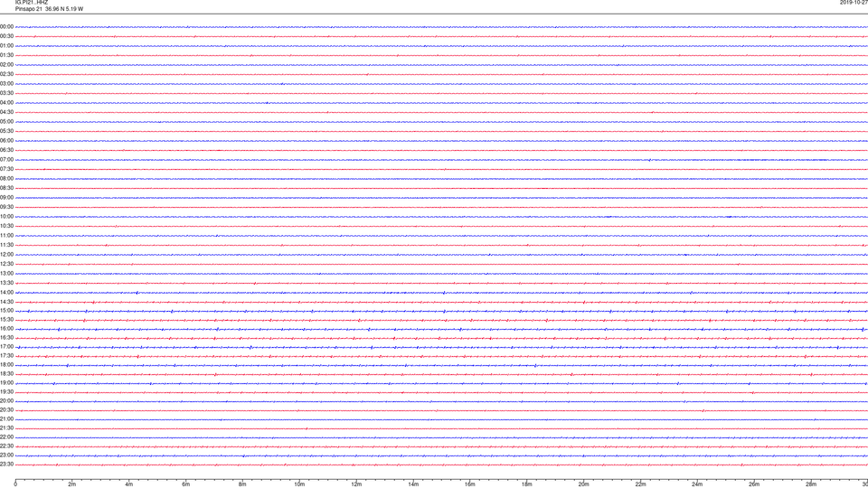Click the 01:00 row label
Image resolution: width=868 pixels, height=488 pixels.
tap(6, 46)
